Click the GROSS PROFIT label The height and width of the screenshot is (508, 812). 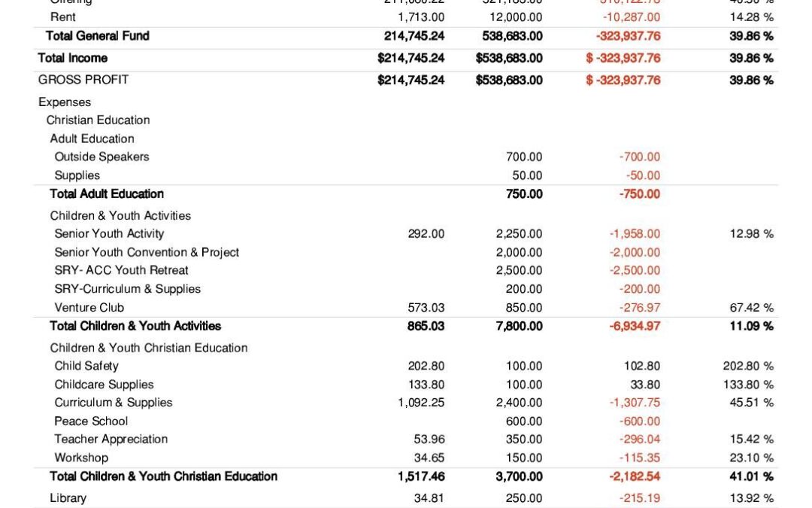coord(83,80)
